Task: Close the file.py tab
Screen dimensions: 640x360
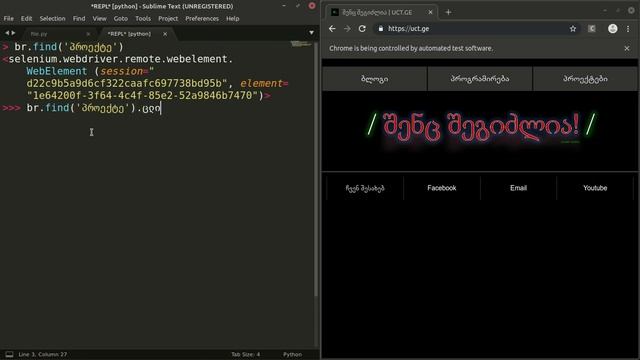Action: click(x=88, y=34)
